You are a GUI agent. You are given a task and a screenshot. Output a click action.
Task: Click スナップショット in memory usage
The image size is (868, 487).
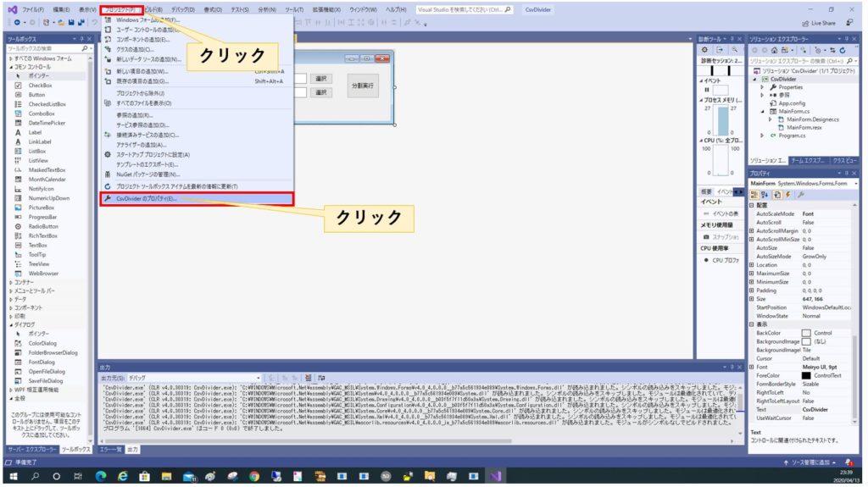(x=721, y=237)
